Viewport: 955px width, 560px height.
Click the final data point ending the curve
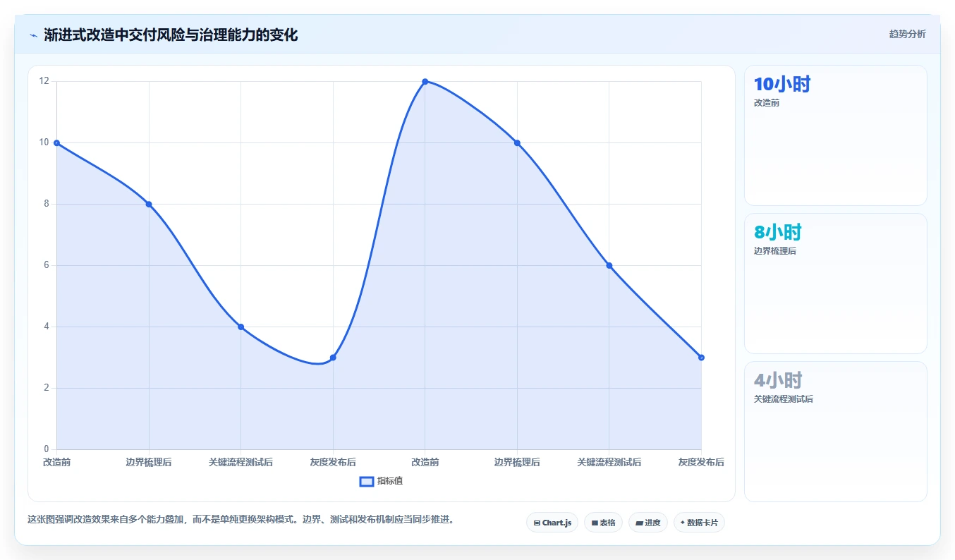pos(701,358)
